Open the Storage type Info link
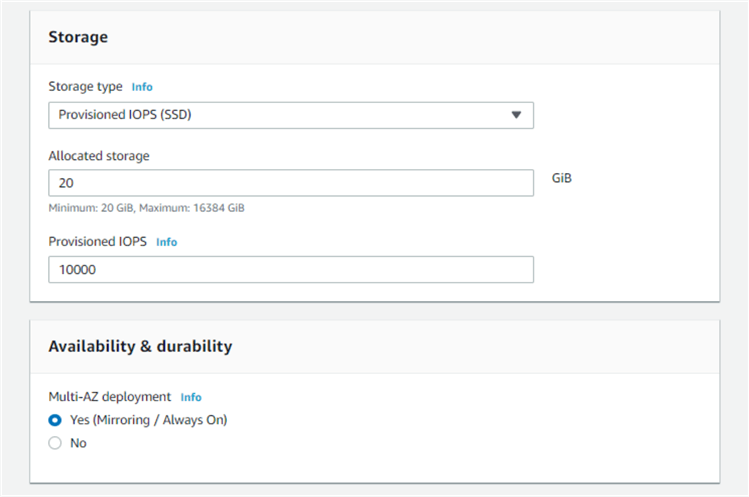Screen dimensions: 749x497 pyautogui.click(x=142, y=87)
